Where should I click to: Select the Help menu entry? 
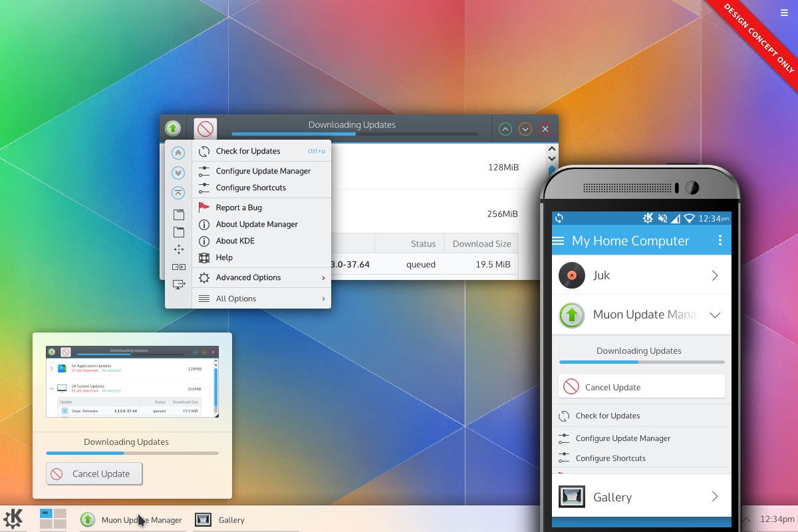[x=261, y=257]
